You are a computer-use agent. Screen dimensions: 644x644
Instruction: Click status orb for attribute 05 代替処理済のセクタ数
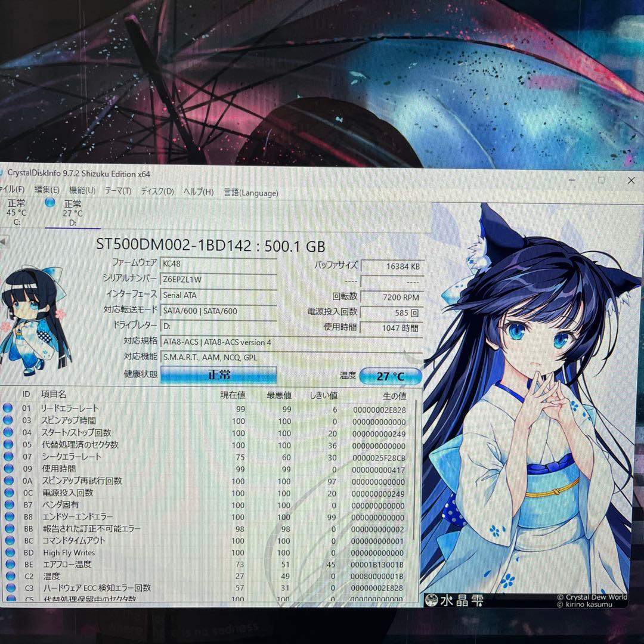pos(8,444)
